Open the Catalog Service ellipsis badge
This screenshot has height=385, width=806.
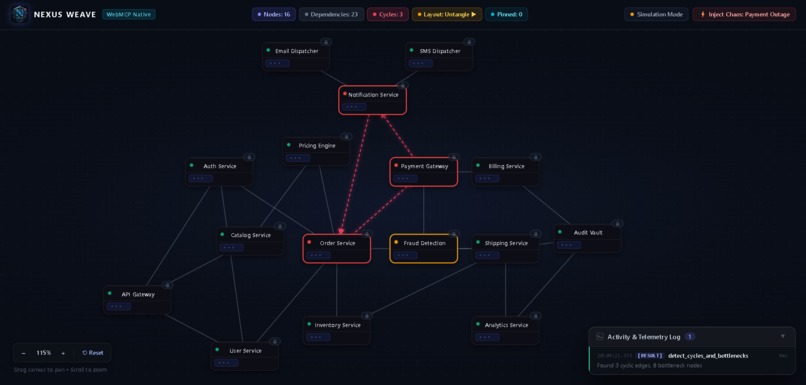[231, 248]
